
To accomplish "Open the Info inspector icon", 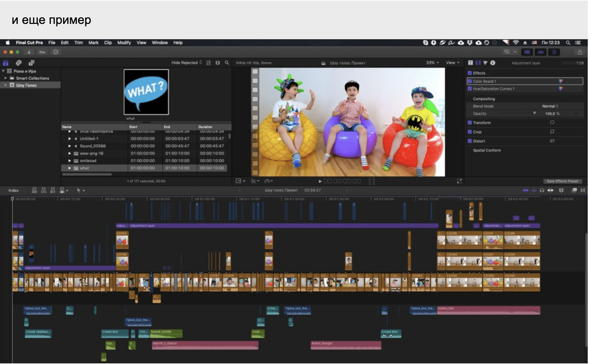I will pos(493,63).
